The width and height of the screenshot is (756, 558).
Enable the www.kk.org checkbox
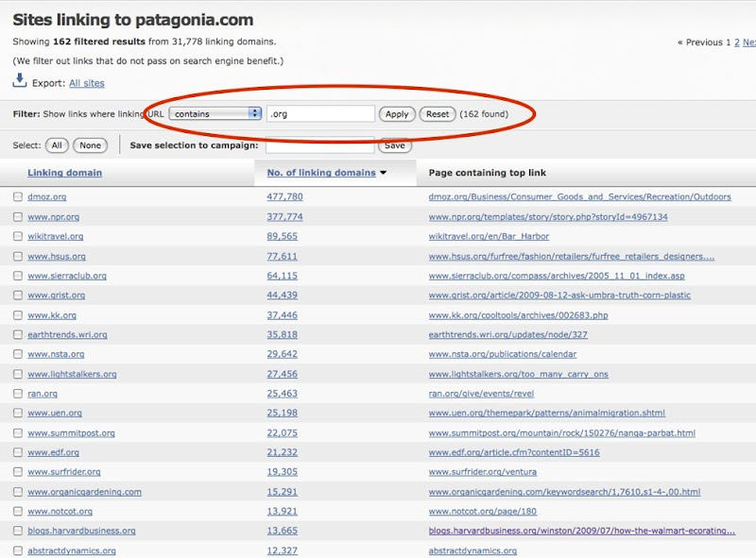click(18, 315)
